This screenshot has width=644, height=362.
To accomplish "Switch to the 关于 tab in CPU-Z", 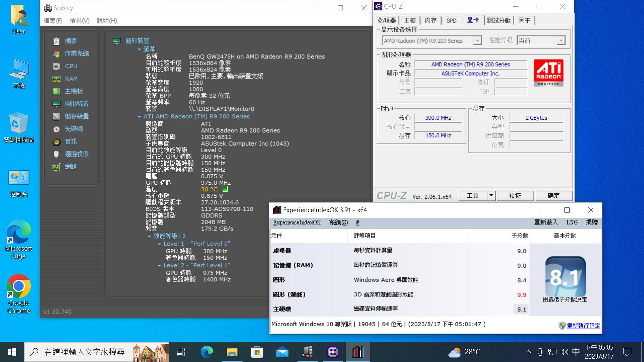I will click(524, 20).
